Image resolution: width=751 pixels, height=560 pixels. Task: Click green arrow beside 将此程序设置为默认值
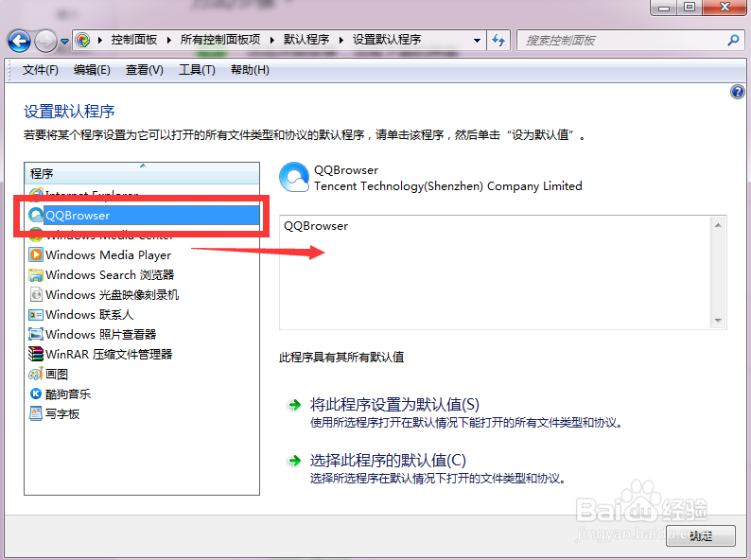[294, 405]
